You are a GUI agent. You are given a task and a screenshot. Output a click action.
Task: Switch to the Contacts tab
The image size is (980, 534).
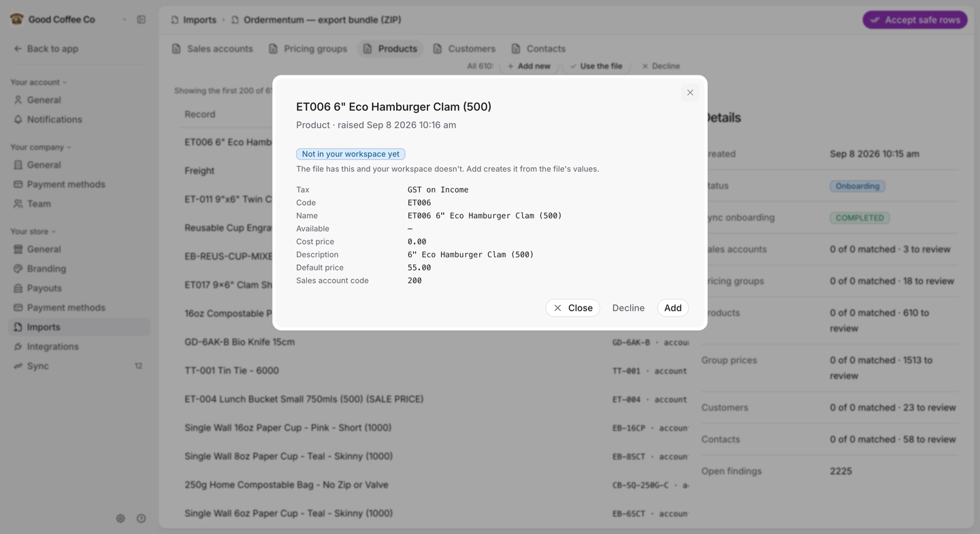538,49
